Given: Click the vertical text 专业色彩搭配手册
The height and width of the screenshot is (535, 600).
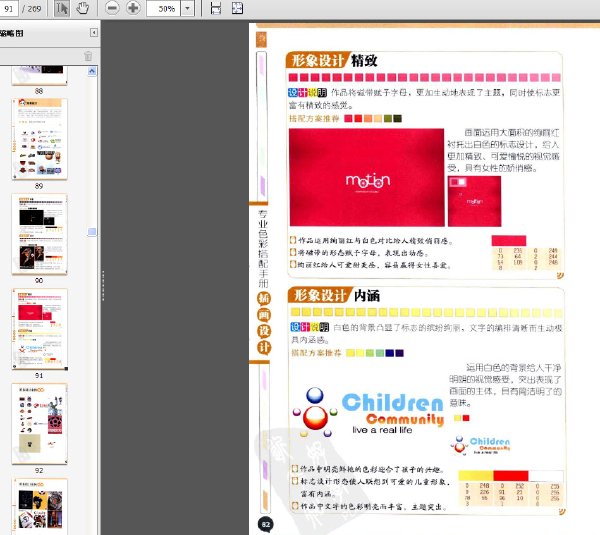Looking at the screenshot, I should point(263,249).
